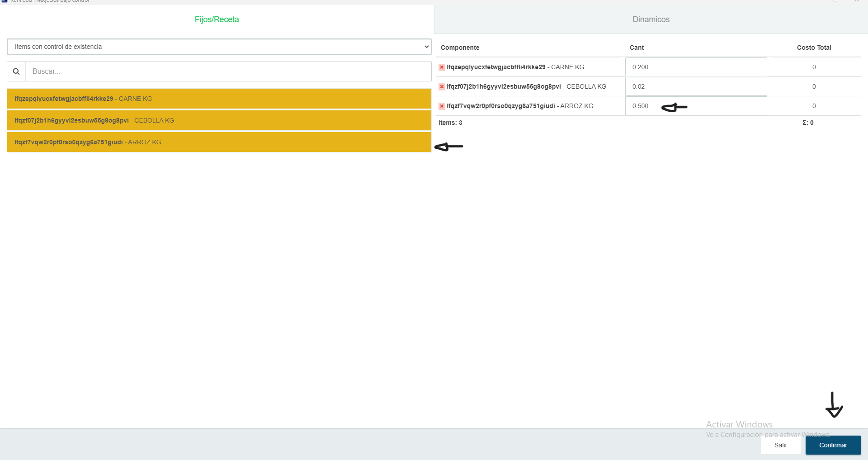Switch to the Dinamicos tab

[x=651, y=19]
